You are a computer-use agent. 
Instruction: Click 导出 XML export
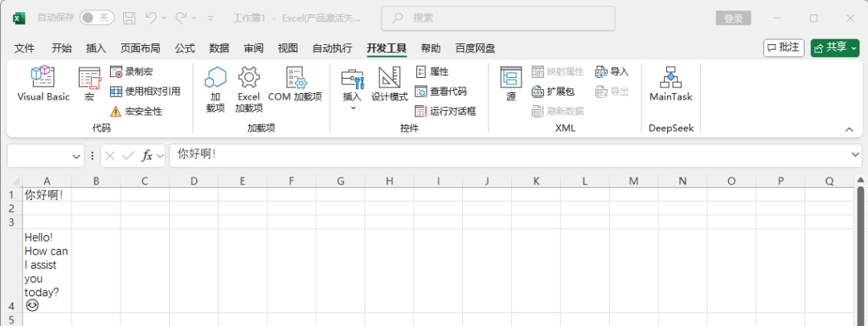point(612,92)
